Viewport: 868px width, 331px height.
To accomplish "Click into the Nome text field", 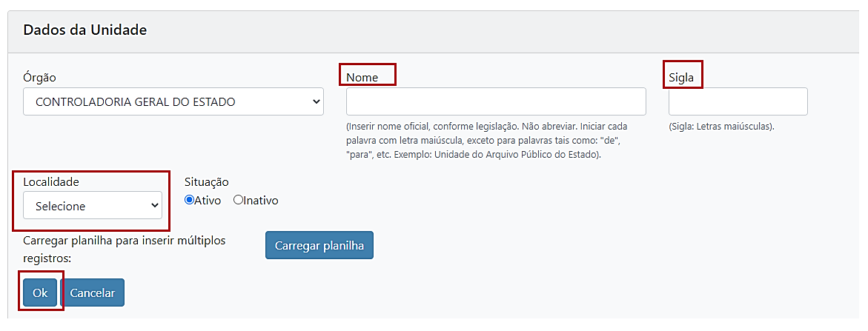I will click(495, 101).
